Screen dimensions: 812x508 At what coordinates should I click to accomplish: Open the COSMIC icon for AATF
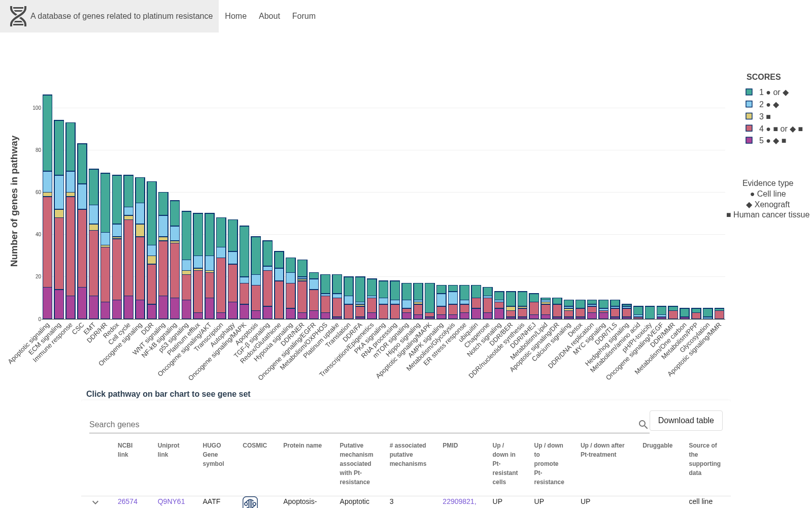[250, 502]
